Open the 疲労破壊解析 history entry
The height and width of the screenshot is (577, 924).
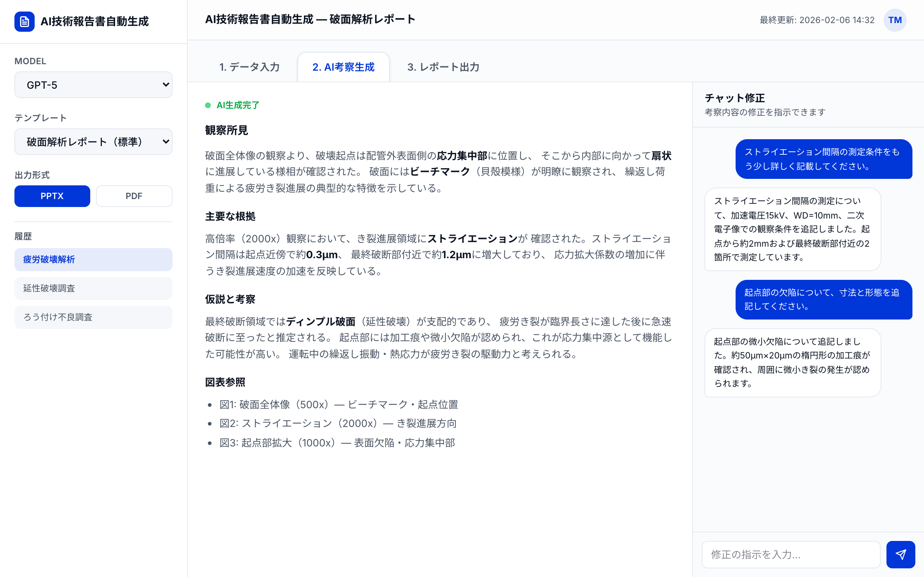(93, 260)
